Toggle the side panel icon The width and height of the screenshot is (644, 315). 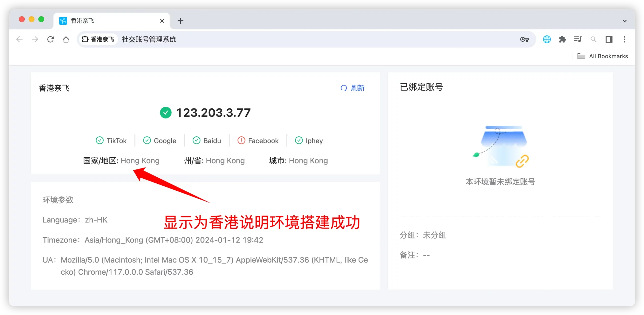tap(609, 39)
